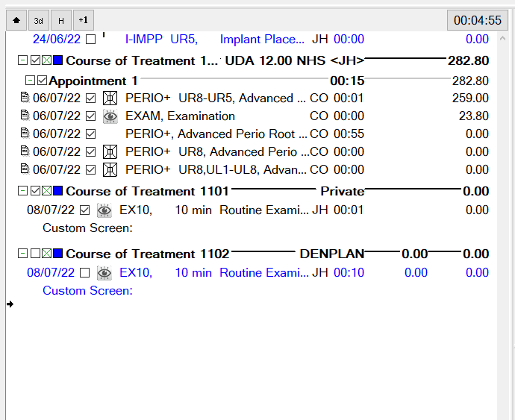Untick checkbox on PERIO+ UR8, Advanced Perio row
Screen dimensions: 515x420
click(x=90, y=151)
